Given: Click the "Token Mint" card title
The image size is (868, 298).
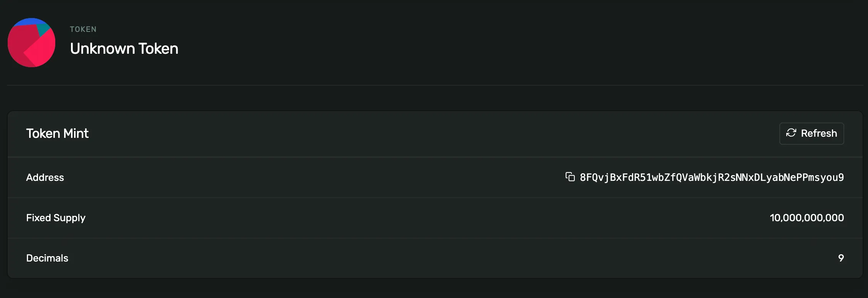Looking at the screenshot, I should [x=57, y=133].
